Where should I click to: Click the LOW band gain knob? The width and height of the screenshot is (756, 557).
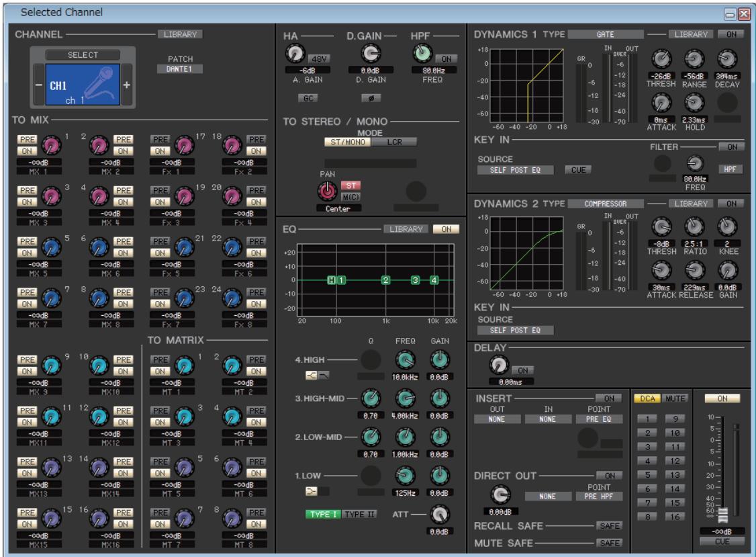coord(439,476)
